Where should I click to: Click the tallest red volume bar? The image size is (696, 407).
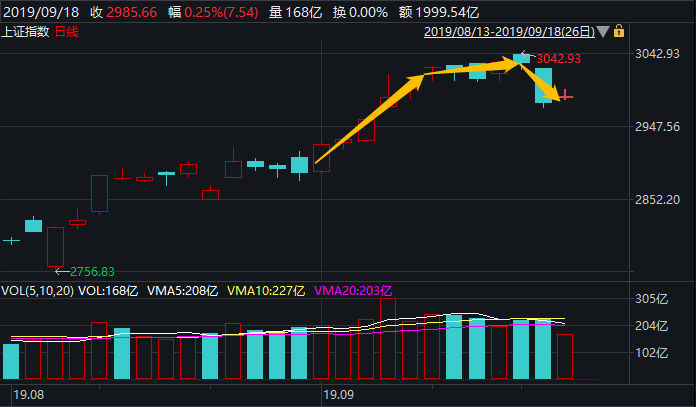pos(388,339)
